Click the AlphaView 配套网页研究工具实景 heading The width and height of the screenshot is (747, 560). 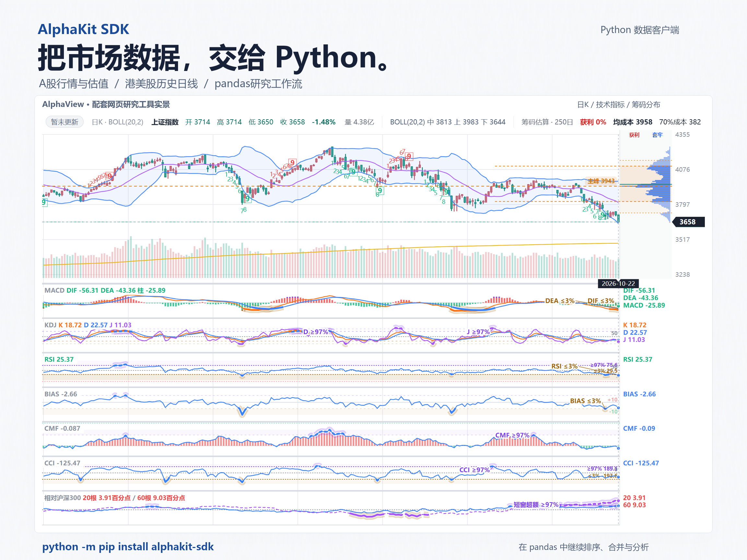(x=106, y=104)
